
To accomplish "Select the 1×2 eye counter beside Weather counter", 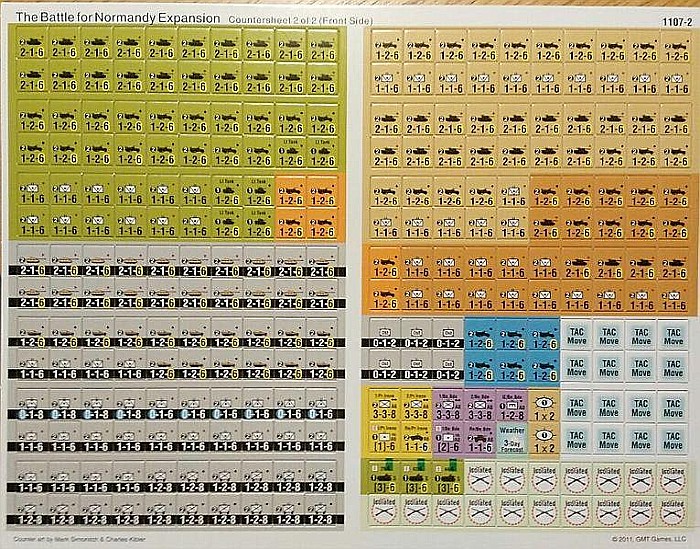I will [544, 440].
